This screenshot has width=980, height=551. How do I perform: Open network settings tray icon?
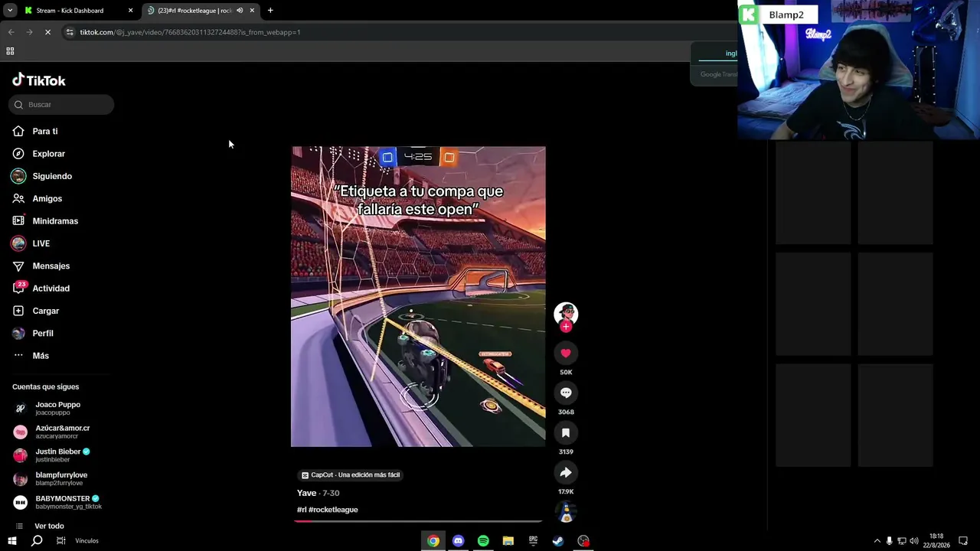[x=901, y=541]
